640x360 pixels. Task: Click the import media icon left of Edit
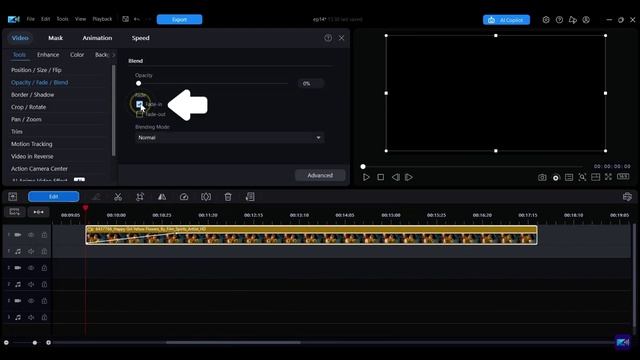13,197
